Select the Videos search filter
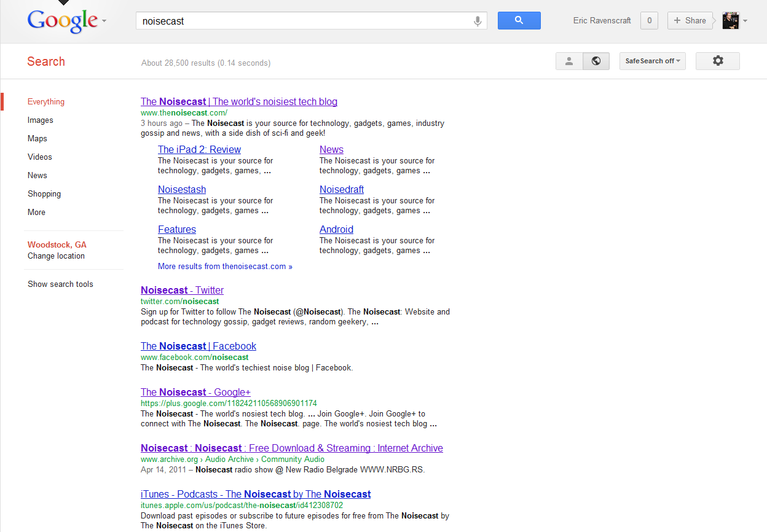The image size is (767, 532). 40,157
